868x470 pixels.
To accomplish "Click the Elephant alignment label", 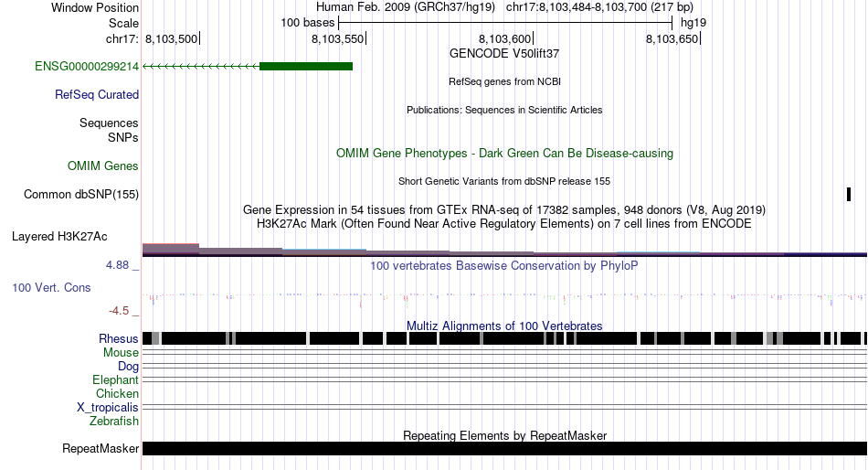I will 115,379.
